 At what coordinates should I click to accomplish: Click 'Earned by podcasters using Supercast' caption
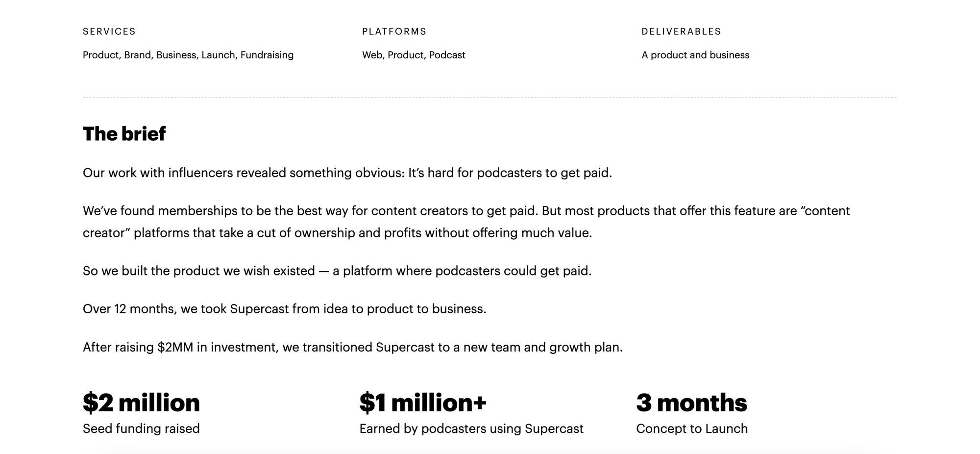471,429
